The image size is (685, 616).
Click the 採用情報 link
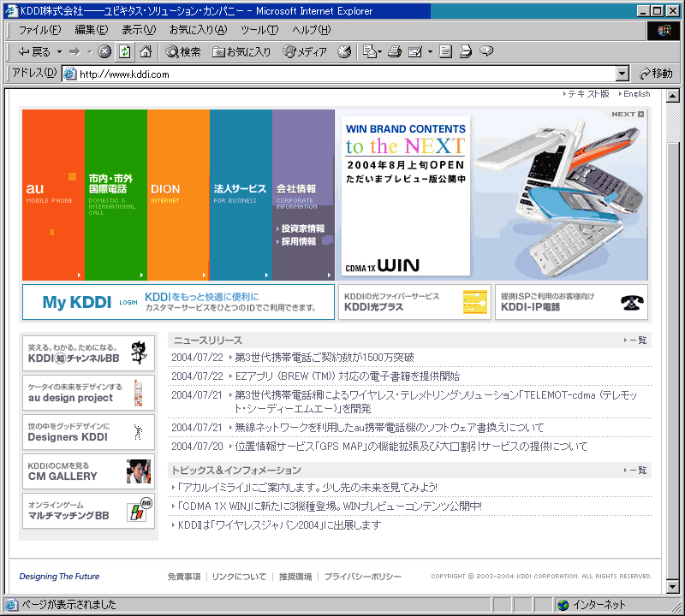[x=296, y=241]
